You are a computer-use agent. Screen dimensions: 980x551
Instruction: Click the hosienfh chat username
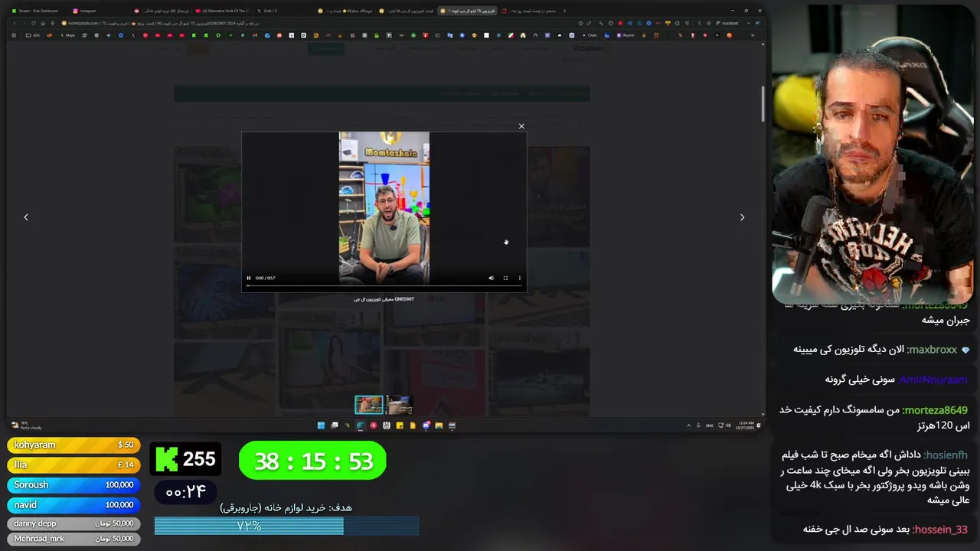pyautogui.click(x=946, y=455)
